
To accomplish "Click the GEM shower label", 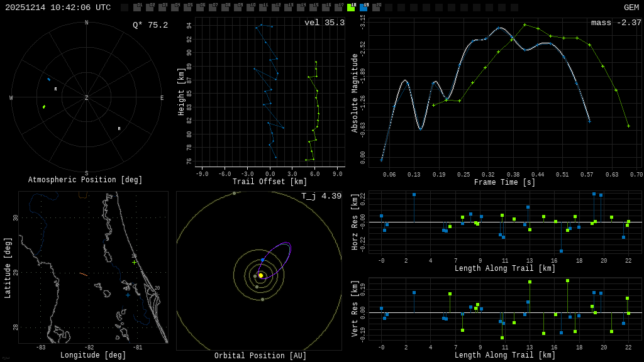I will coord(631,8).
